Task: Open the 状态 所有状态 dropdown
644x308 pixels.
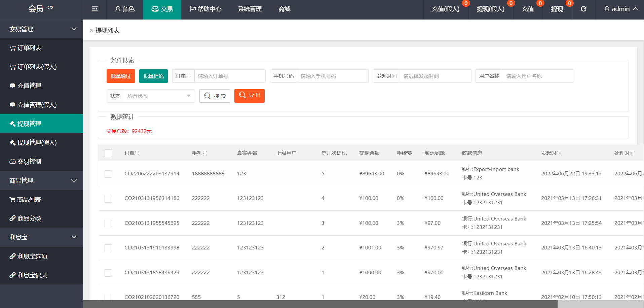Action: 159,96
